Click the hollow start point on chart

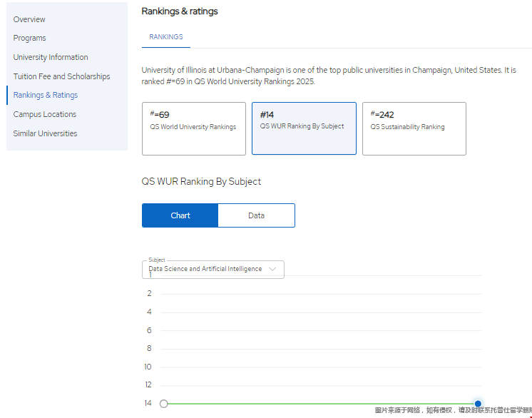click(164, 404)
